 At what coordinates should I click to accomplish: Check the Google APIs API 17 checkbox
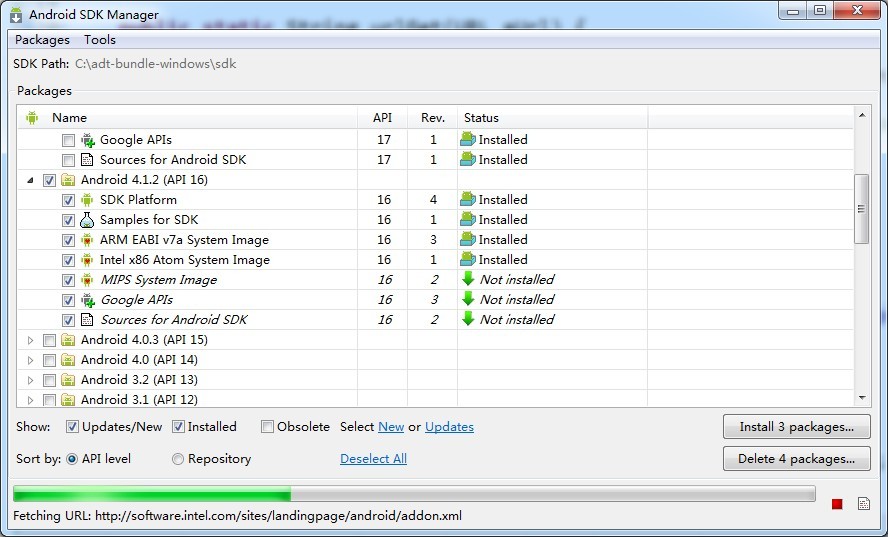68,140
